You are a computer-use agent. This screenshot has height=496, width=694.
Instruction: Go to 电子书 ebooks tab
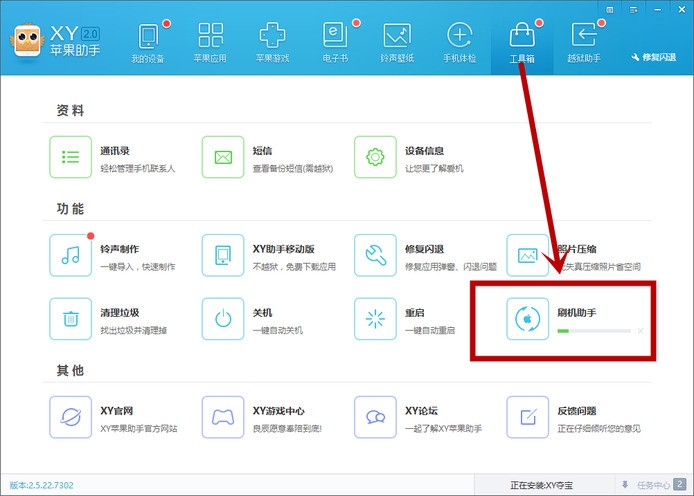point(335,43)
